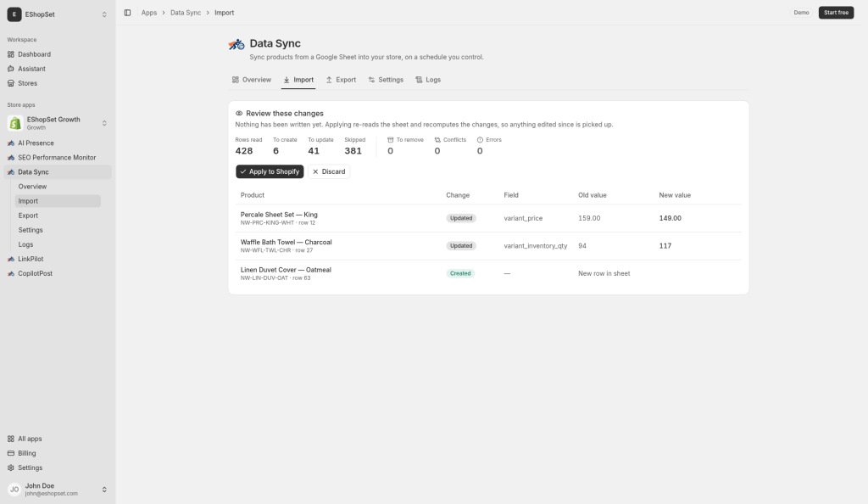The width and height of the screenshot is (868, 504).
Task: Switch to the Export tab
Action: point(341,80)
